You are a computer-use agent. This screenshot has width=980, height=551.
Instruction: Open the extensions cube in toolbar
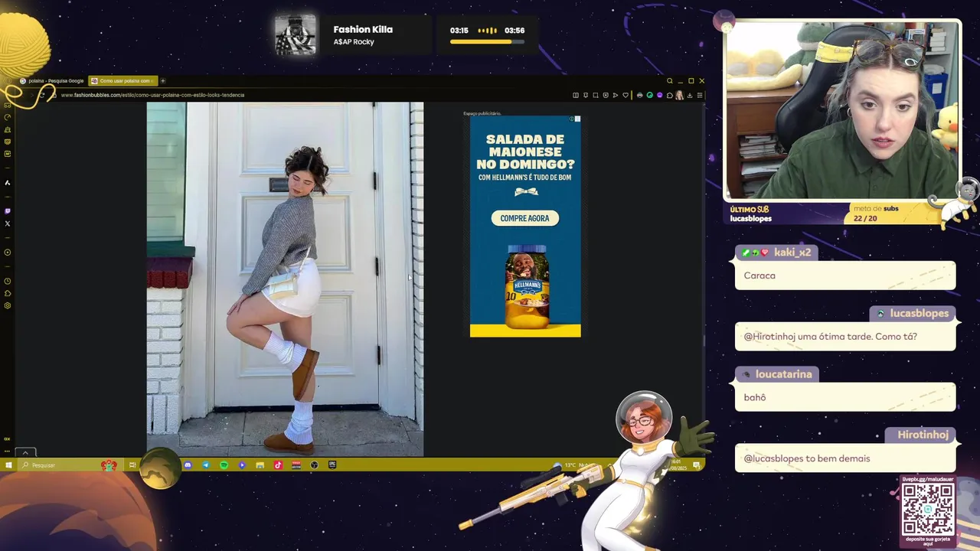[x=670, y=95]
